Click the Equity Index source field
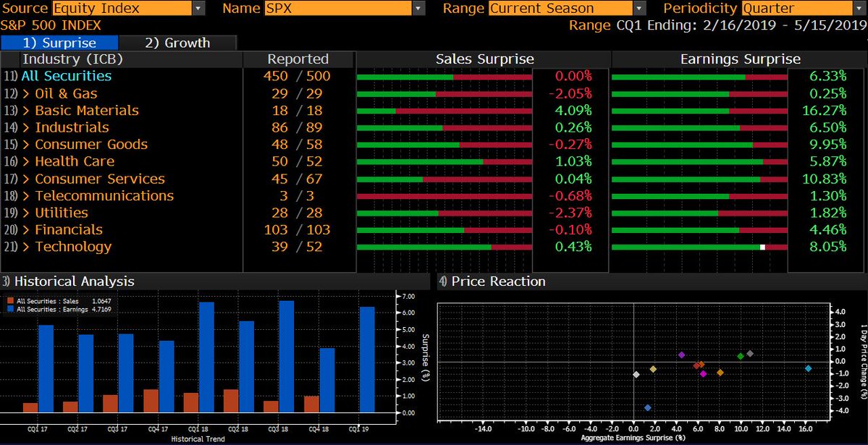 [x=122, y=8]
